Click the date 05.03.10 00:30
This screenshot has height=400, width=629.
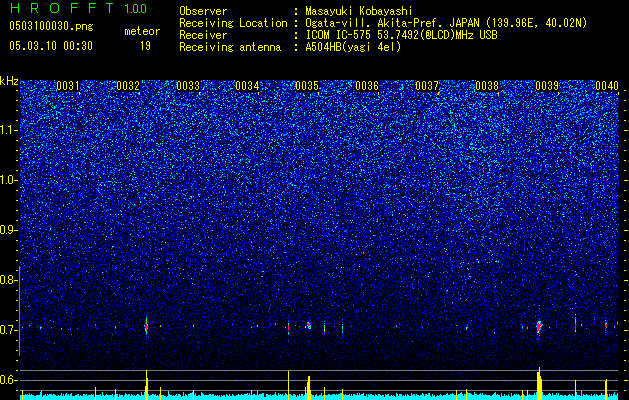(x=51, y=46)
